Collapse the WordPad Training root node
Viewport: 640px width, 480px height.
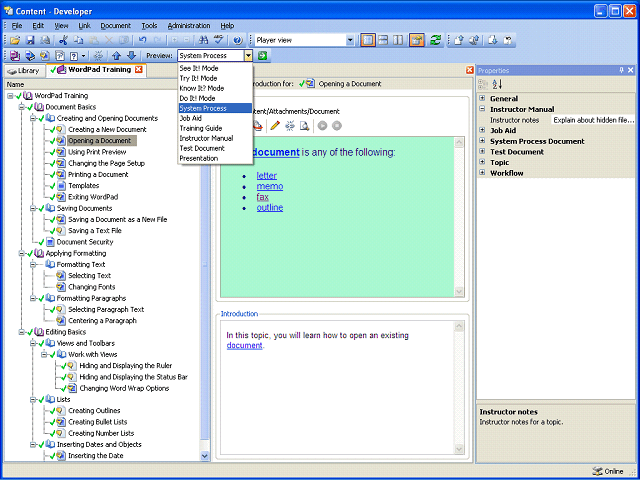tap(10, 96)
